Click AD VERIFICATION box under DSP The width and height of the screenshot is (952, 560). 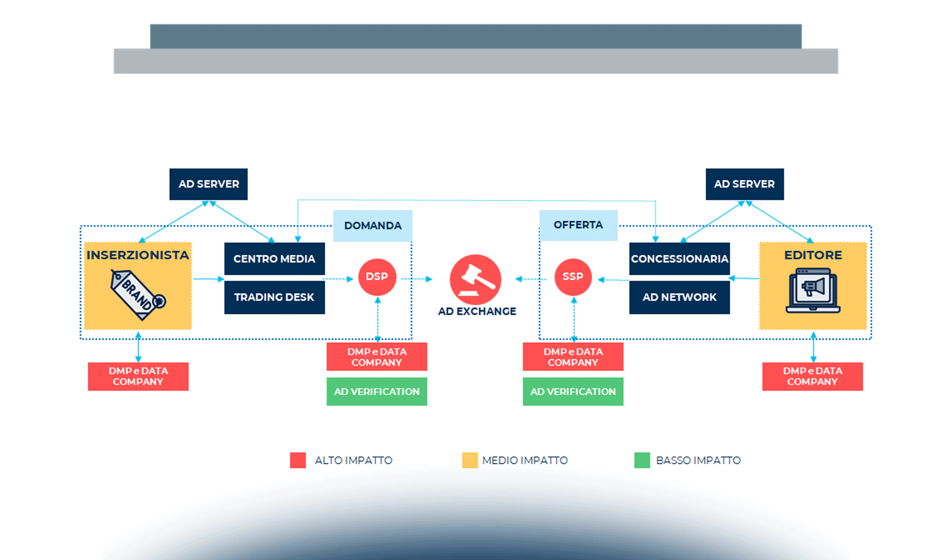(377, 392)
